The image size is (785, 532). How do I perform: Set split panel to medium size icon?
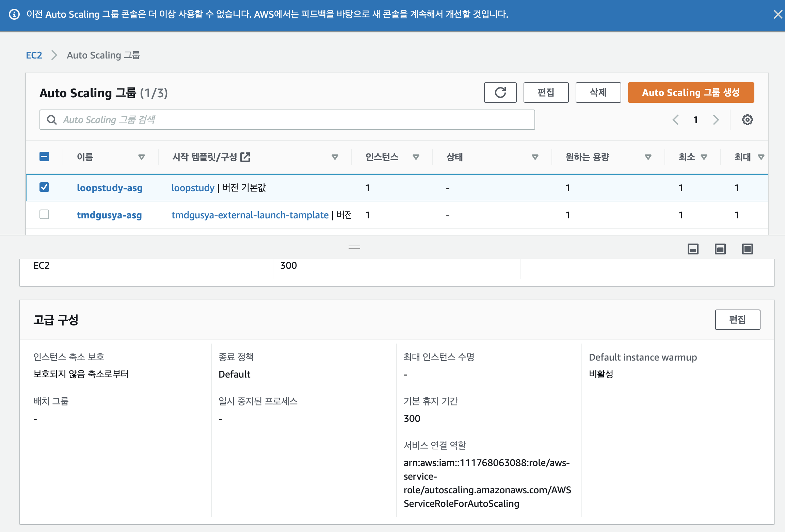pyautogui.click(x=720, y=249)
